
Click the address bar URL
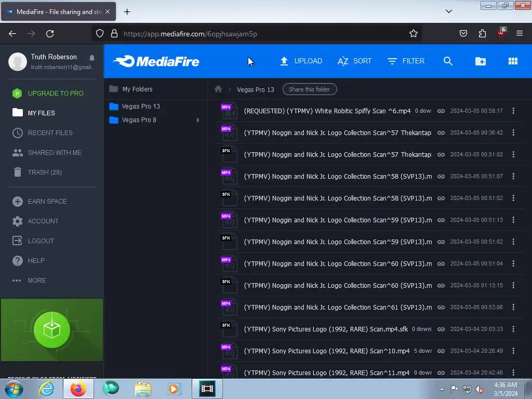[190, 34]
